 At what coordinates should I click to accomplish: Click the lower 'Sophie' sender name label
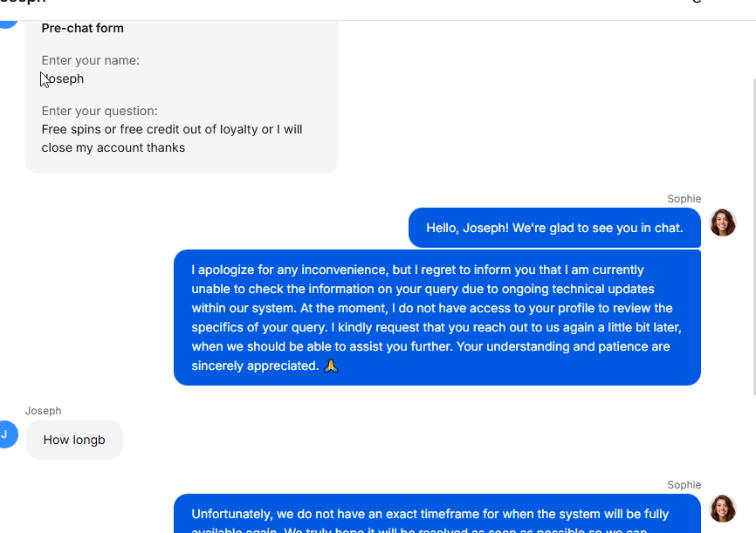tap(684, 485)
